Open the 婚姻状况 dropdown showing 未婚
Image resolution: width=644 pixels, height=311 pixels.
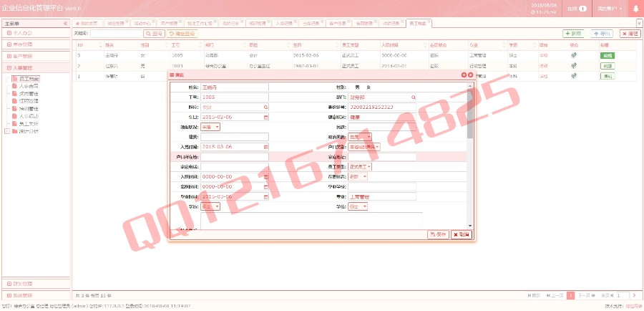pos(210,127)
